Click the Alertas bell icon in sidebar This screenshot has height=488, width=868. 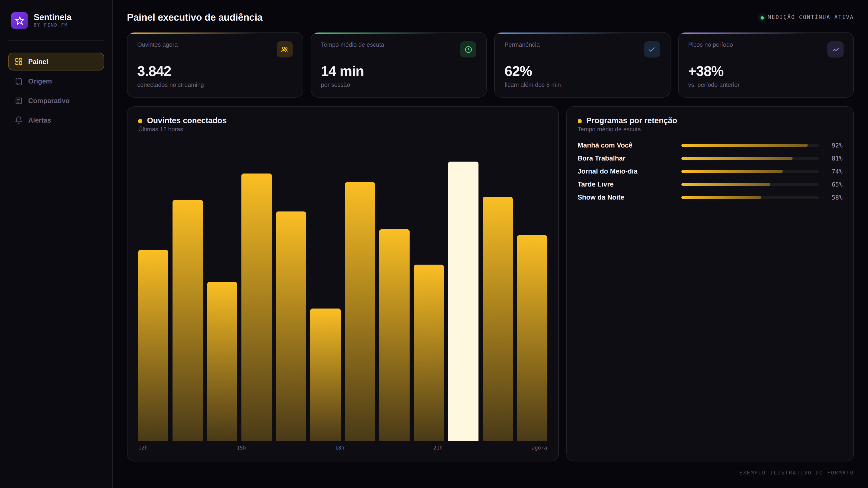19,120
